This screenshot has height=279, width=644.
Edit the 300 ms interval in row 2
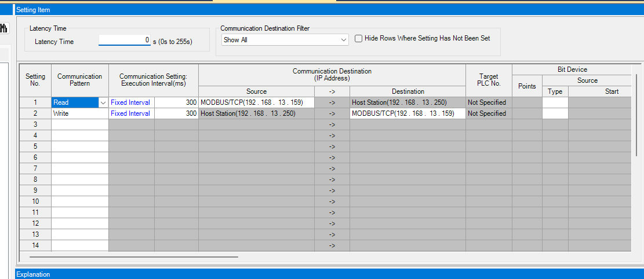point(176,113)
